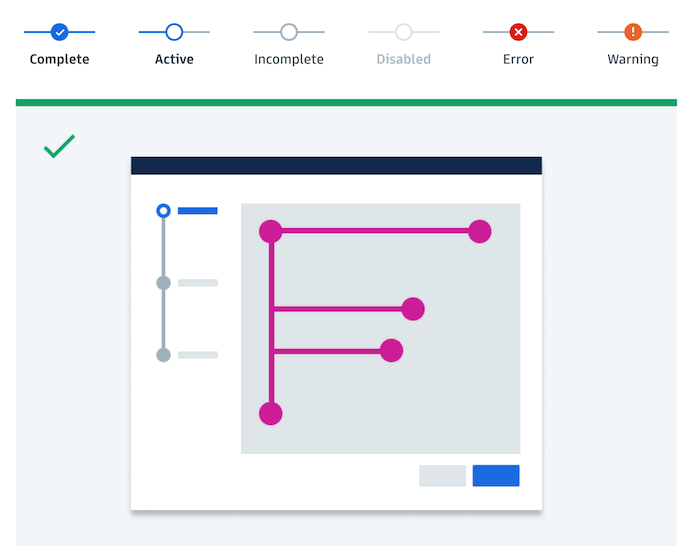
Task: Select the Warning step label
Action: pyautogui.click(x=633, y=59)
